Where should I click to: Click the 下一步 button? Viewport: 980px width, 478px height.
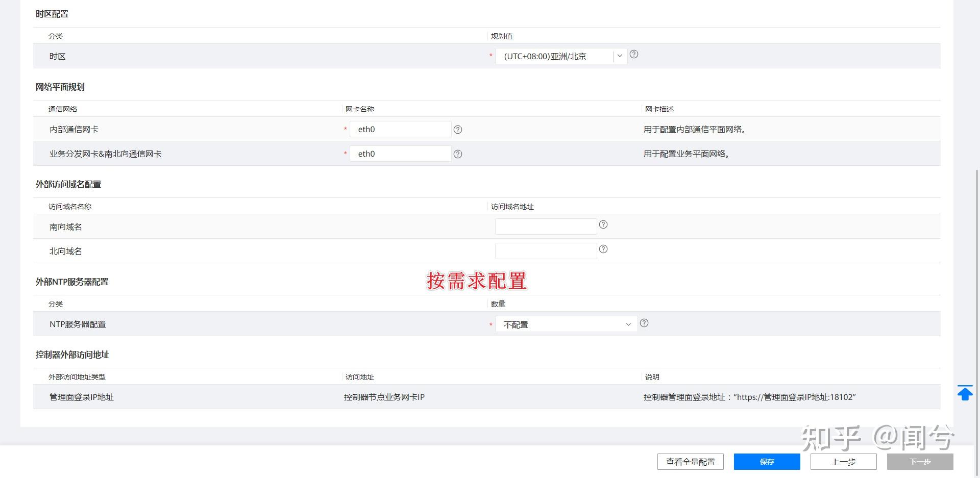(x=919, y=462)
